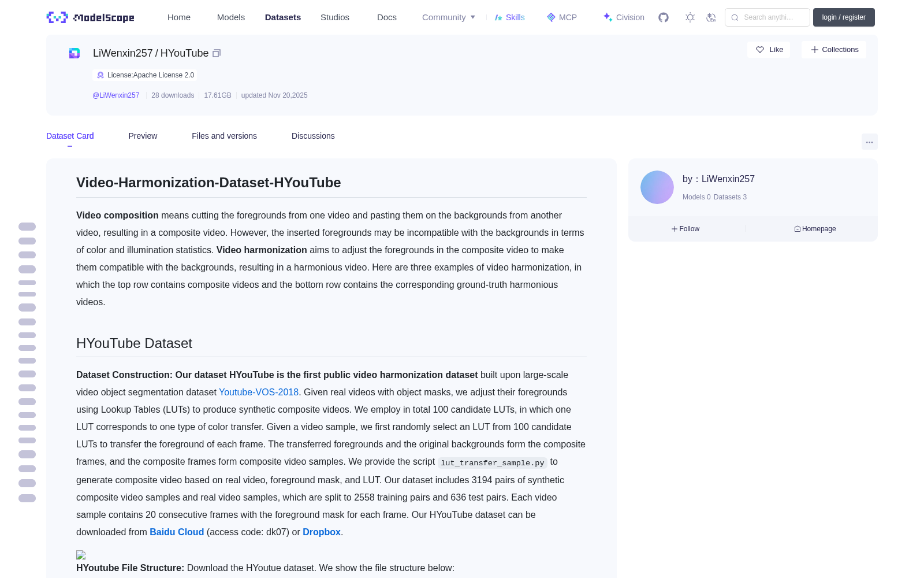Click the Apache License 2.0 tag
Screen dimensions: 924x578
coord(145,75)
